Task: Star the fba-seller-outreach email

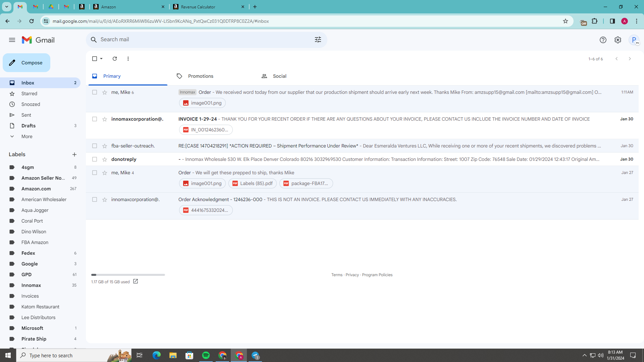Action: (x=105, y=146)
